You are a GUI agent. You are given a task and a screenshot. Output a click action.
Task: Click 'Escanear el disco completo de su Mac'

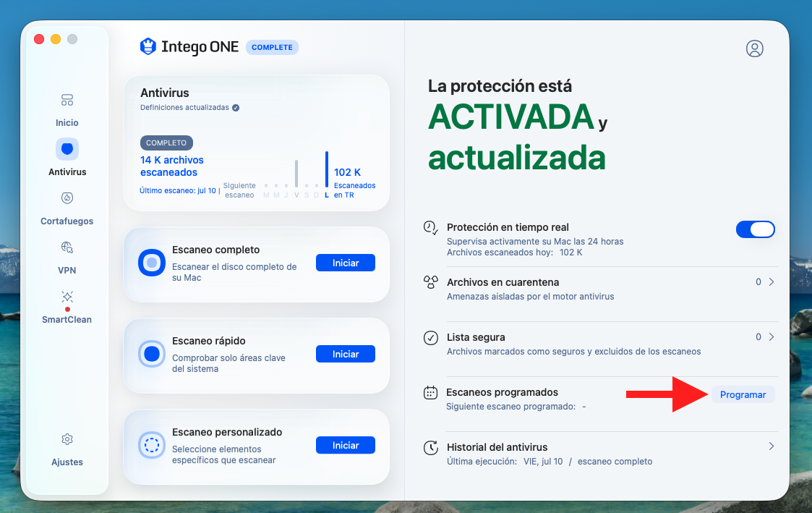click(x=234, y=272)
